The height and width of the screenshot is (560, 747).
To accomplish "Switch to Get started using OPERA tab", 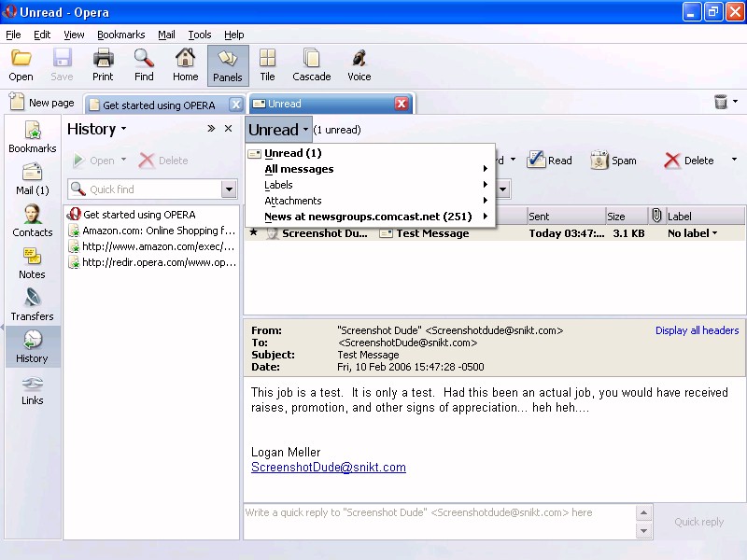I will point(159,105).
